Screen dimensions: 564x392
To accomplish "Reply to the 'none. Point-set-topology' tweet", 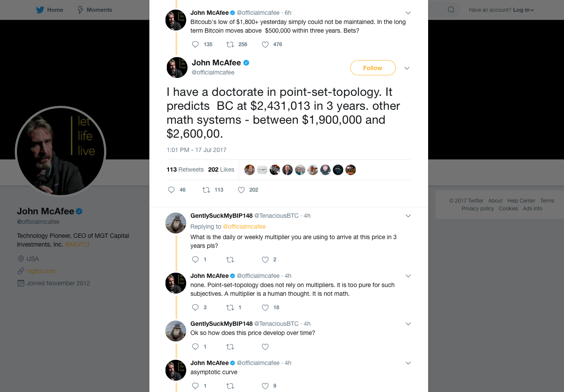I will point(195,308).
